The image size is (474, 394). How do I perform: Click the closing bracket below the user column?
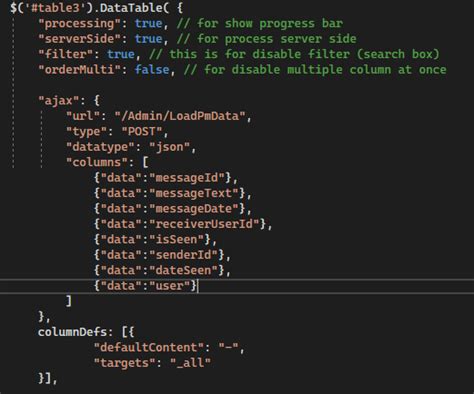(69, 301)
